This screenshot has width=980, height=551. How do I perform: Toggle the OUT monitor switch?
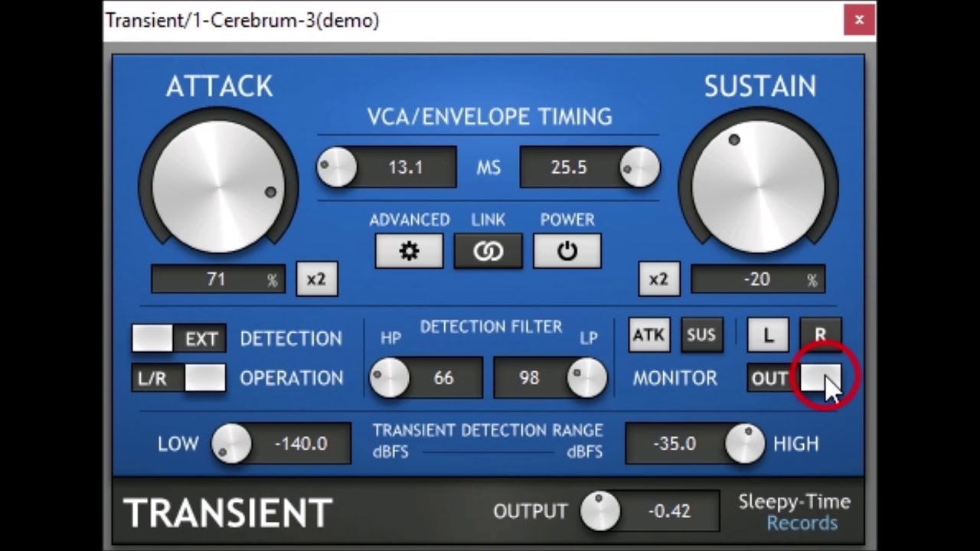tap(794, 378)
